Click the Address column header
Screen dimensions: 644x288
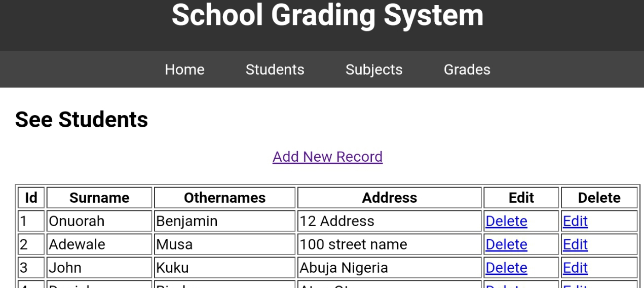click(x=389, y=198)
